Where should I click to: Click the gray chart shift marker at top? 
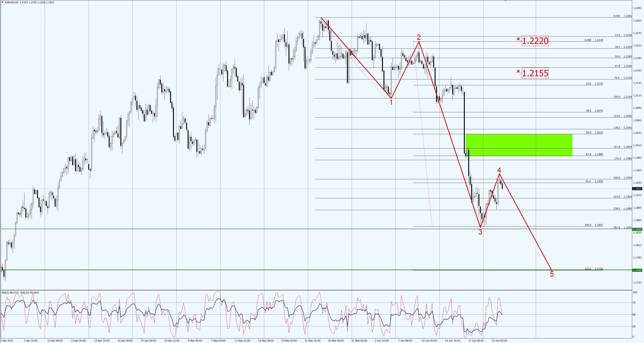pyautogui.click(x=505, y=1)
